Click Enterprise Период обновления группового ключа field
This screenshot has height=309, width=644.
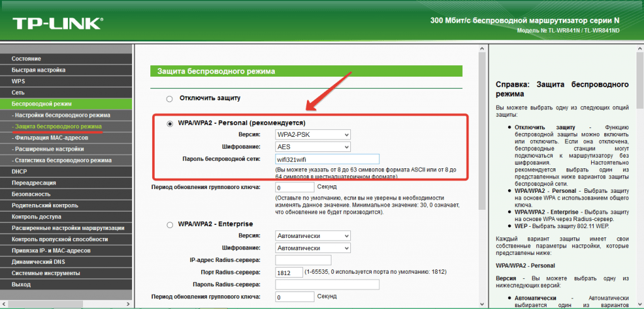(x=295, y=297)
